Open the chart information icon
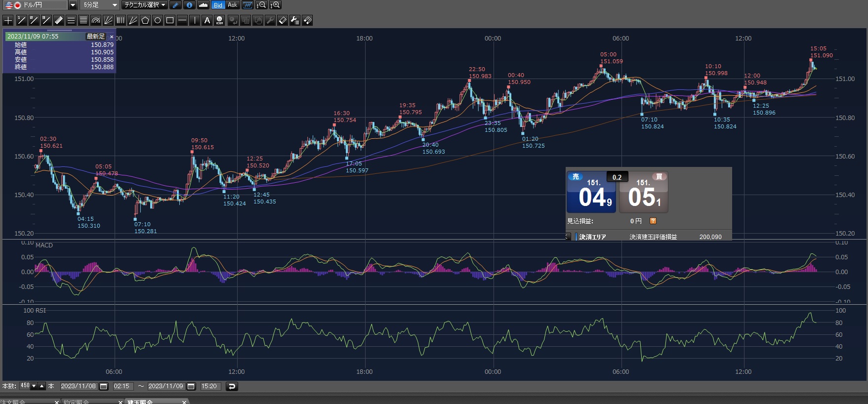 pos(189,5)
